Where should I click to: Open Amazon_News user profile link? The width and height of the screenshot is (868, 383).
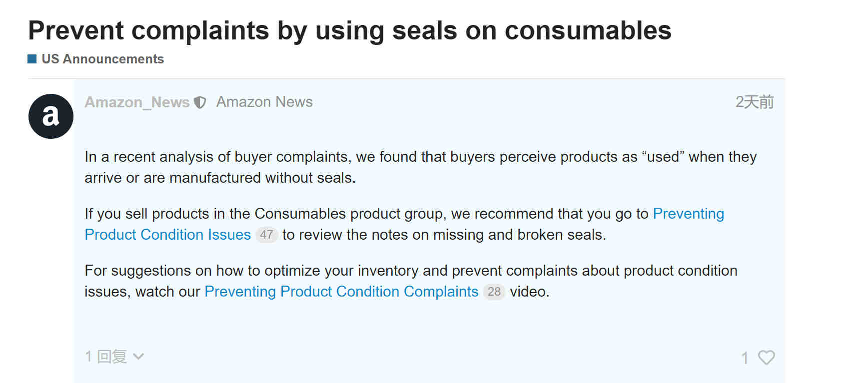tap(137, 102)
